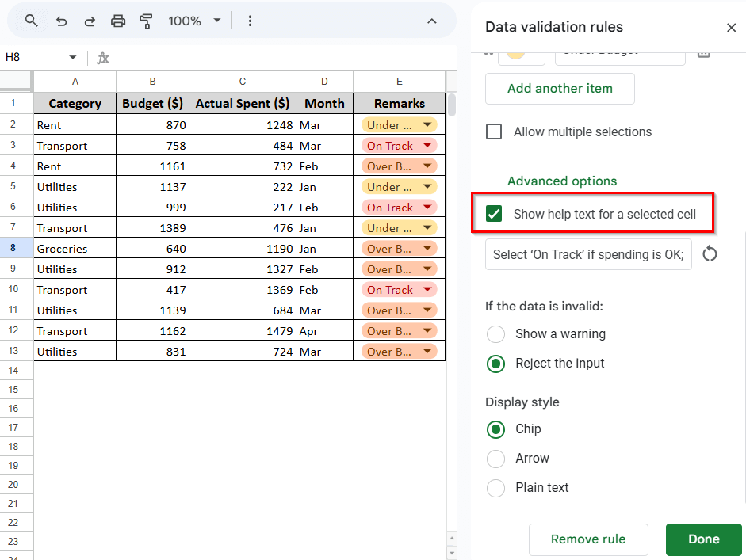The height and width of the screenshot is (560, 746).
Task: Open the Name box dropdown arrow
Action: tap(72, 57)
